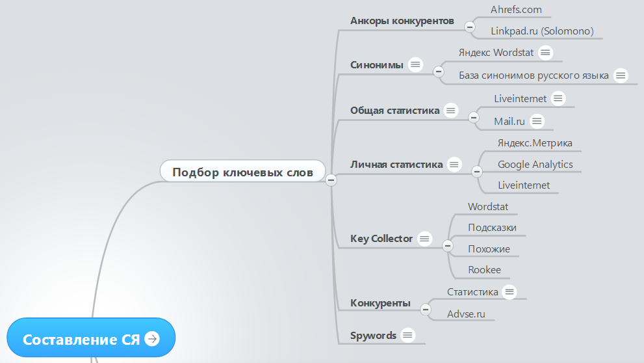Open the note icon next to Синонимы
The width and height of the screenshot is (644, 363).
pyautogui.click(x=415, y=64)
